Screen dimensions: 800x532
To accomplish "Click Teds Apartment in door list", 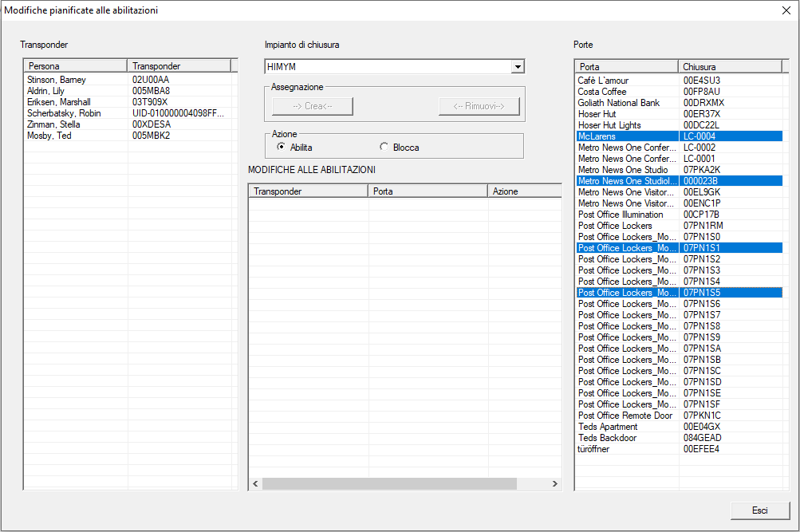I will click(x=608, y=427).
